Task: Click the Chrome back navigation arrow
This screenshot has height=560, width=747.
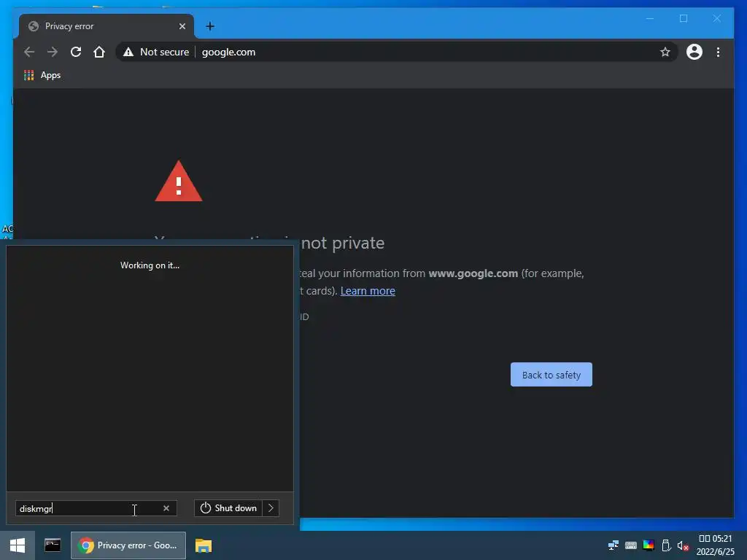Action: click(29, 52)
